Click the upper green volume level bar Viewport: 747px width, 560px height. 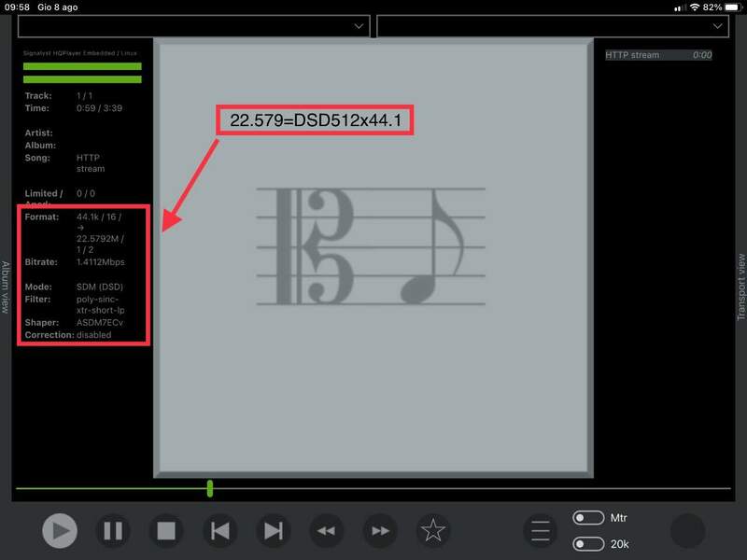tap(82, 67)
